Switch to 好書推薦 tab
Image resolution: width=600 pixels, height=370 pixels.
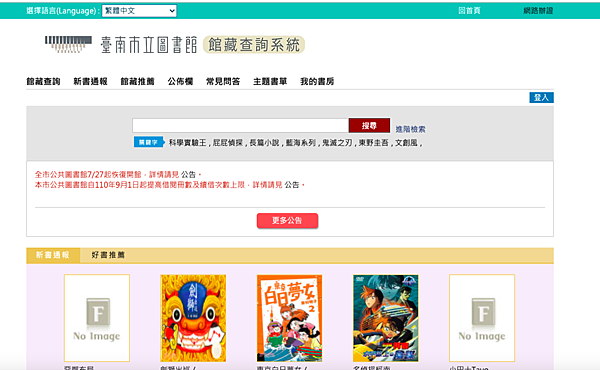(x=108, y=255)
